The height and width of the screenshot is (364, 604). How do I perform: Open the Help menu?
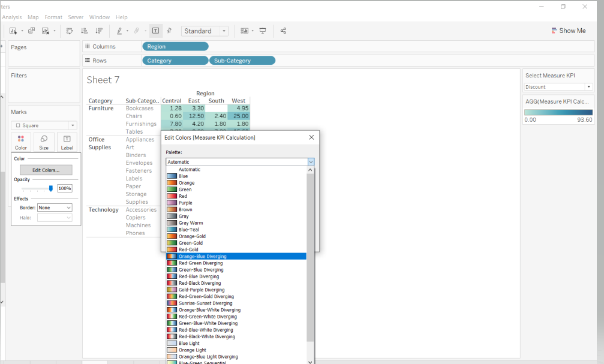(x=121, y=17)
